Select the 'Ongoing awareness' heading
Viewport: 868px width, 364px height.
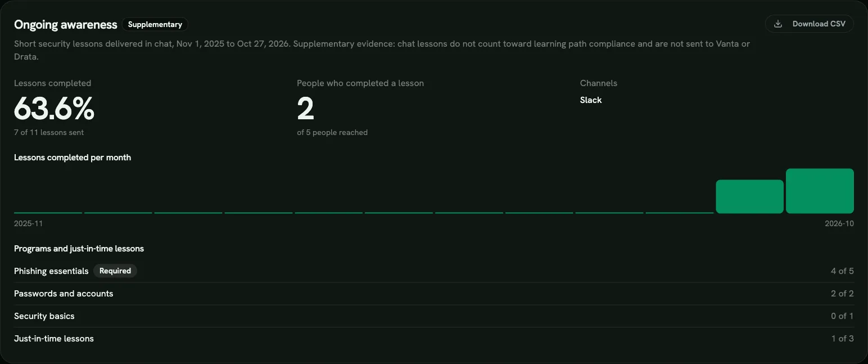(66, 24)
